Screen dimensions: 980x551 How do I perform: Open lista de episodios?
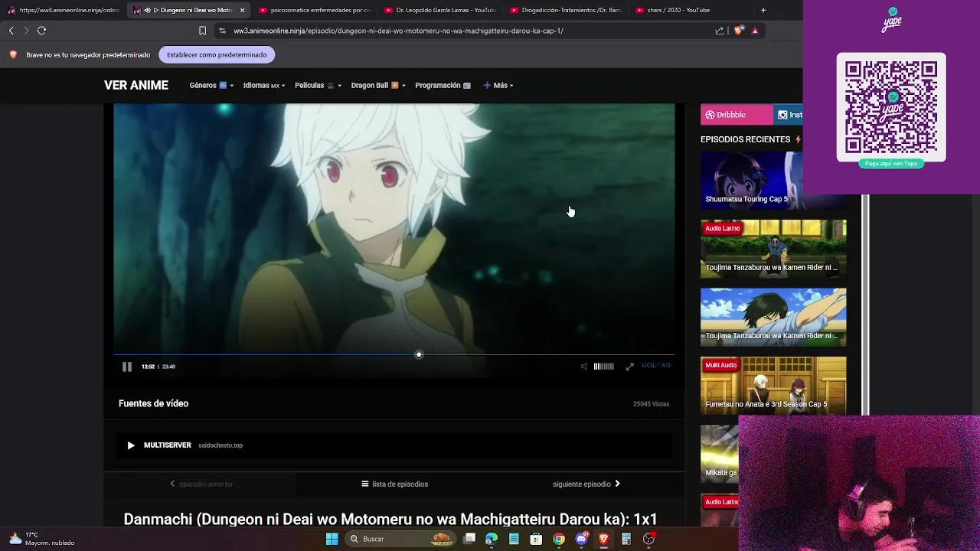pos(395,484)
